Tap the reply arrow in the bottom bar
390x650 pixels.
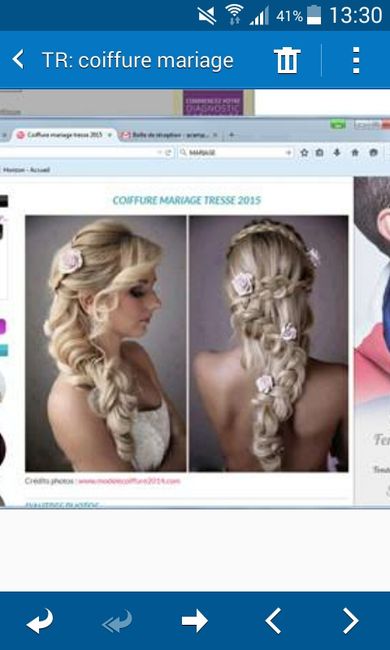tap(40, 621)
